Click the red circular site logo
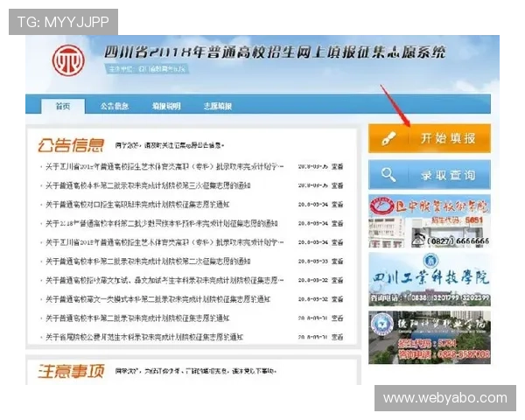The width and height of the screenshot is (525, 420). [x=68, y=60]
